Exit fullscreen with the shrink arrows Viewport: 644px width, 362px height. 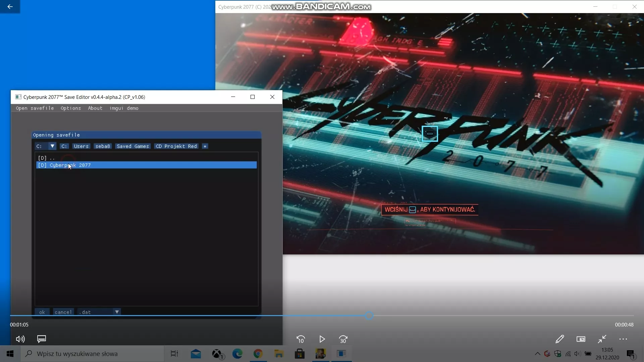[x=602, y=339]
